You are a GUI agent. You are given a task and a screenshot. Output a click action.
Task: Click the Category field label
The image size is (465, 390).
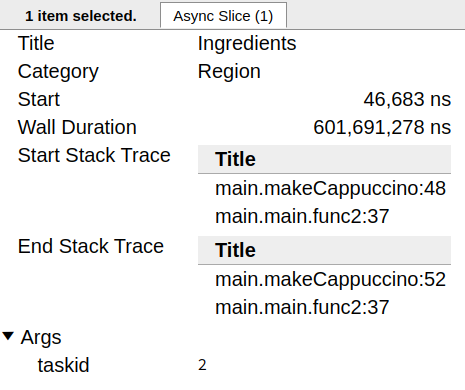pyautogui.click(x=58, y=72)
